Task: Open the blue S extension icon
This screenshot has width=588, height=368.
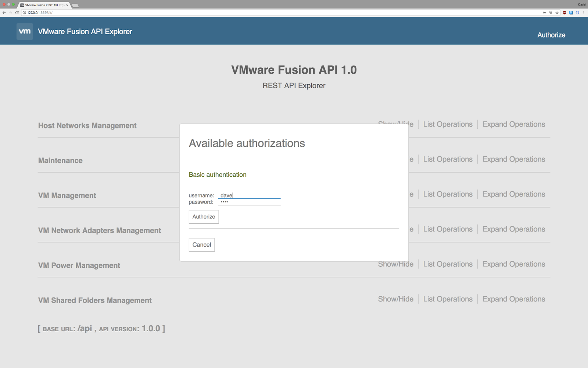Action: (x=571, y=13)
